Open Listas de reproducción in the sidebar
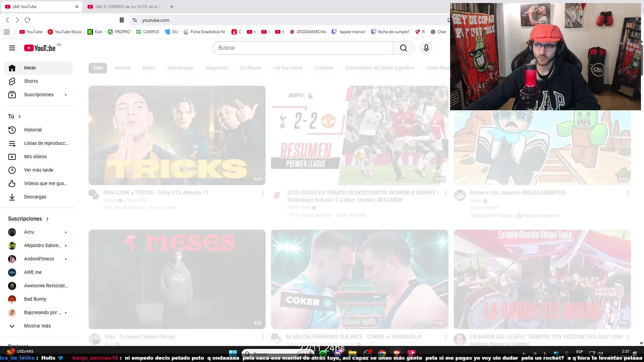 coord(38,143)
